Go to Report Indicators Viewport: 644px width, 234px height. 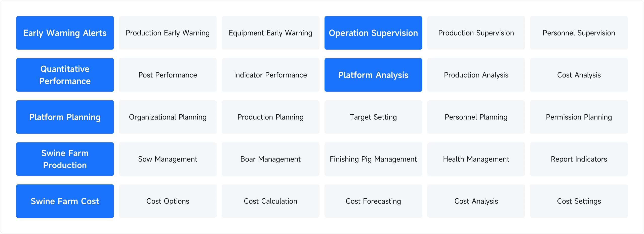coord(579,159)
